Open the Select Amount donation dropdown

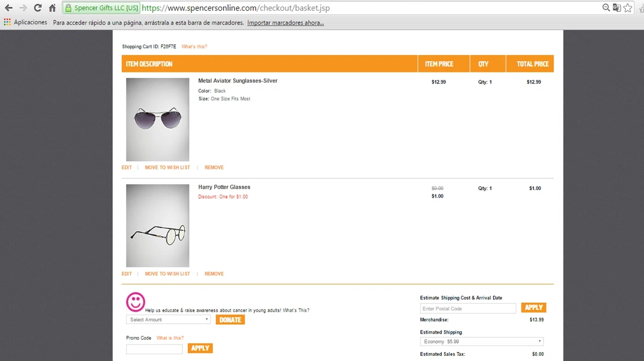(x=168, y=319)
